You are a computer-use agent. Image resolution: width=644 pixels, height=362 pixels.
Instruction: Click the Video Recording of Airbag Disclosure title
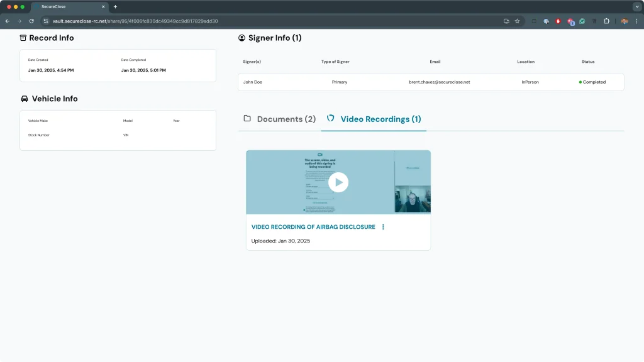click(x=313, y=227)
